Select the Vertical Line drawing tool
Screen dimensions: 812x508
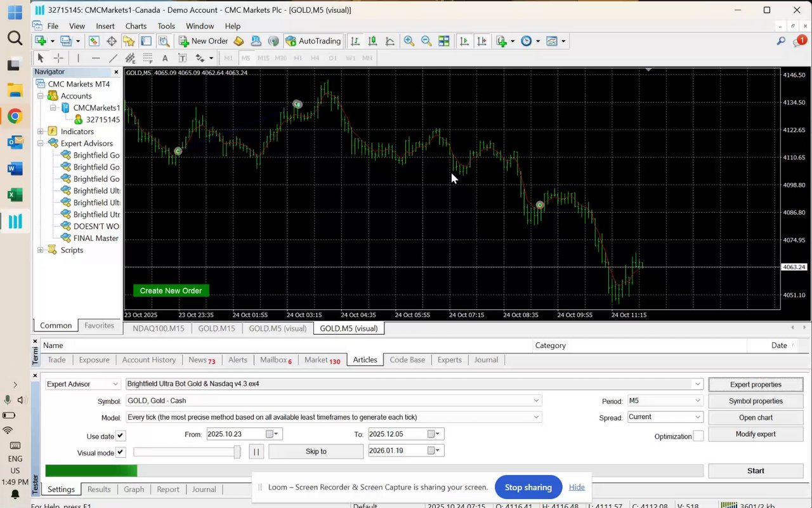click(78, 58)
